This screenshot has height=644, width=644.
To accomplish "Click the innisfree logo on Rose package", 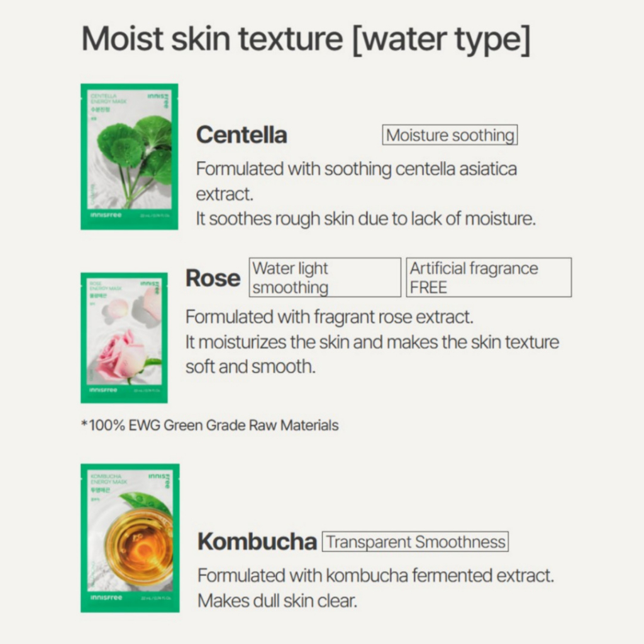I will (x=103, y=390).
